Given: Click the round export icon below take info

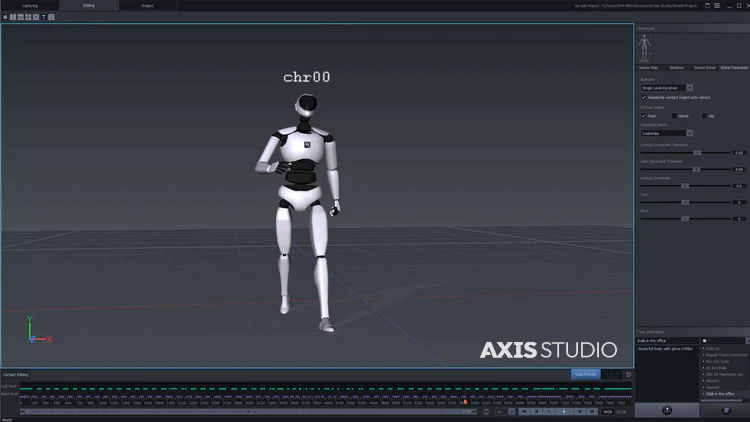Looking at the screenshot, I should 667,411.
